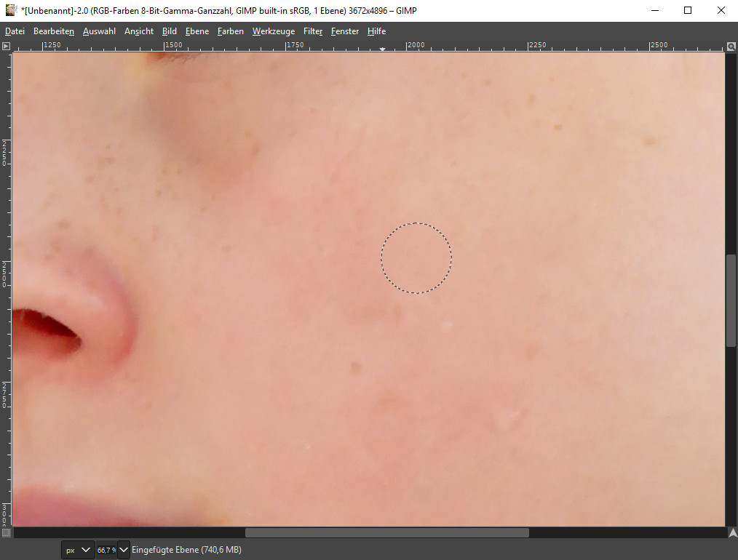This screenshot has width=738, height=560.
Task: Click the GIMP icon in the title bar
Action: click(x=9, y=10)
